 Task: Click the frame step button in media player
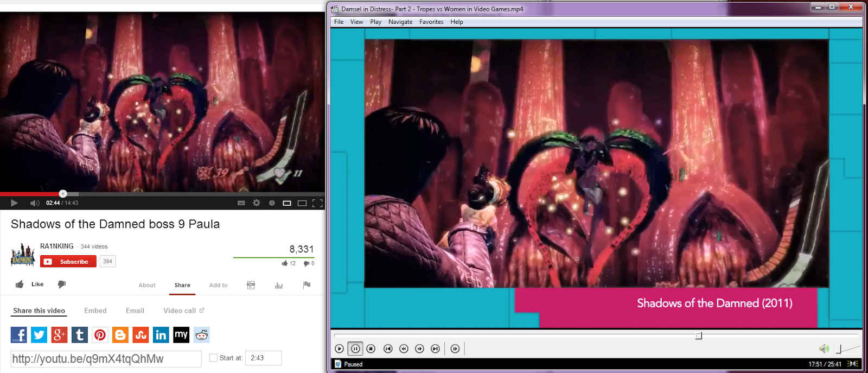455,349
